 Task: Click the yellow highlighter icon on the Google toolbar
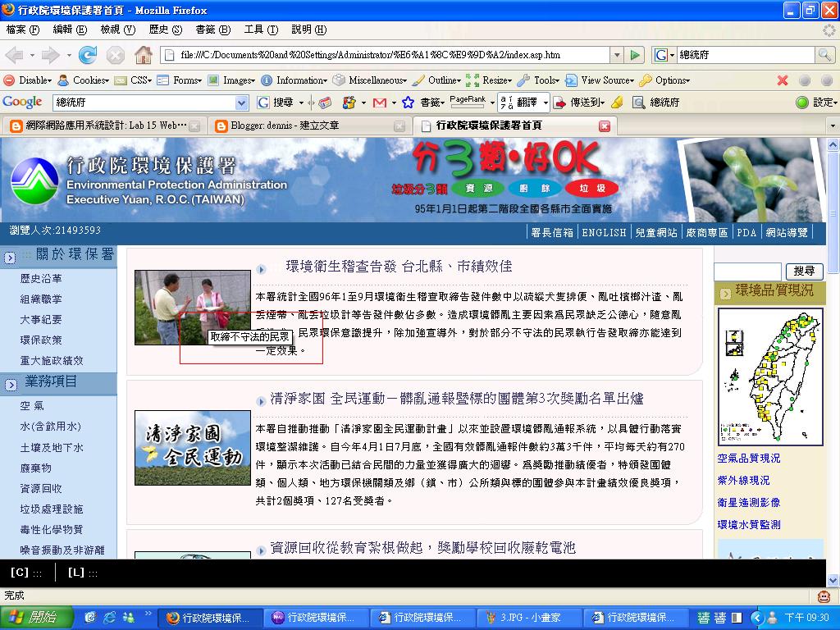(618, 103)
